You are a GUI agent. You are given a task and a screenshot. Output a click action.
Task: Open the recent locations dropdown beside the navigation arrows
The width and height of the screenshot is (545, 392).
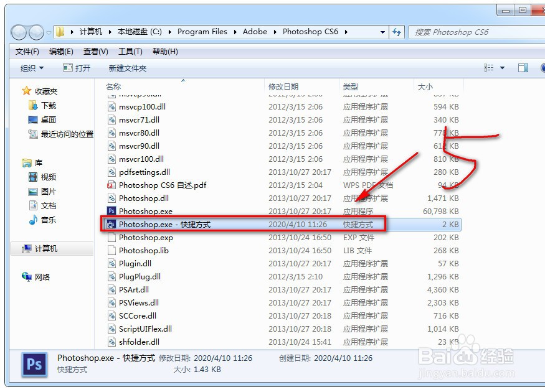point(49,33)
